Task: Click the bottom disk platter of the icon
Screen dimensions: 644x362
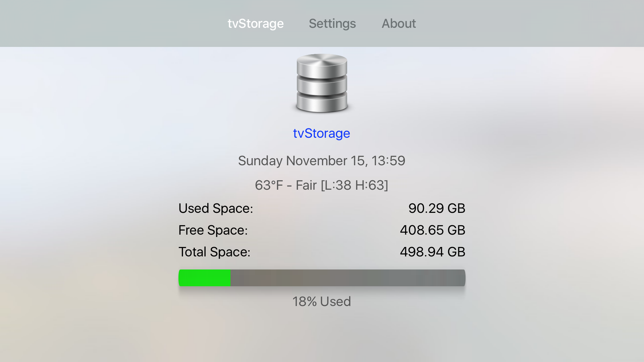Action: click(322, 102)
